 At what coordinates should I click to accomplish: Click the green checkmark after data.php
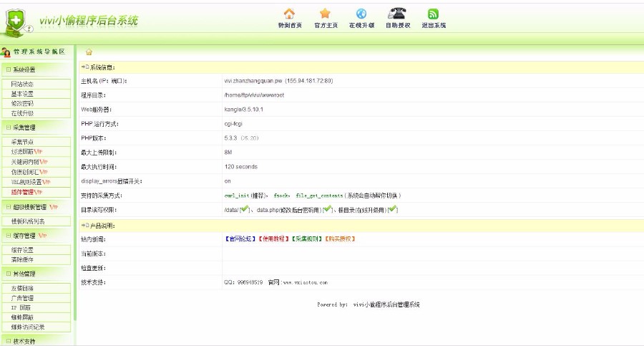(327, 209)
